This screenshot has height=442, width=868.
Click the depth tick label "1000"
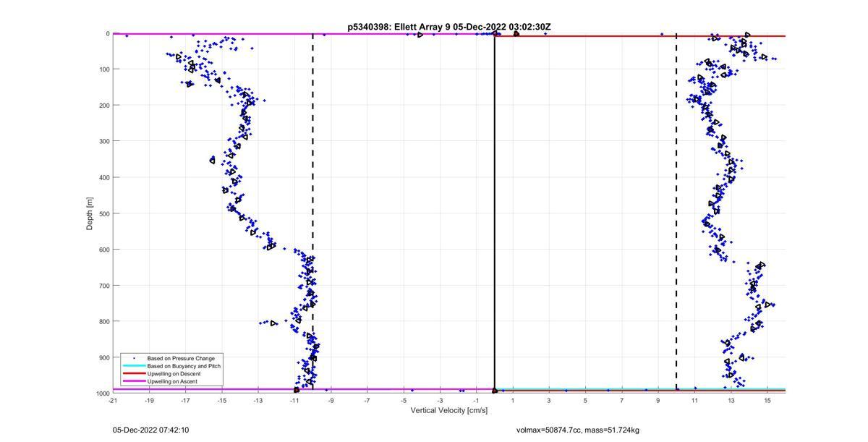click(103, 393)
